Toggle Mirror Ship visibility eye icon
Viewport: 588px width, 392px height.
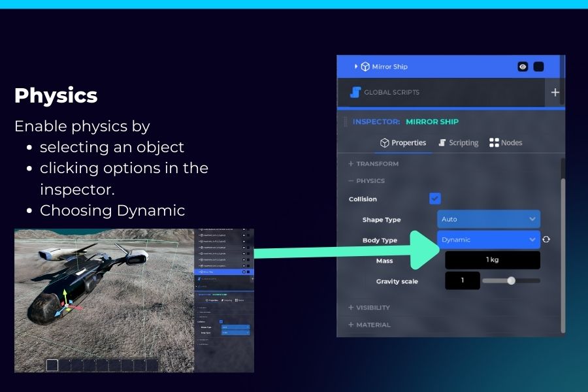523,67
